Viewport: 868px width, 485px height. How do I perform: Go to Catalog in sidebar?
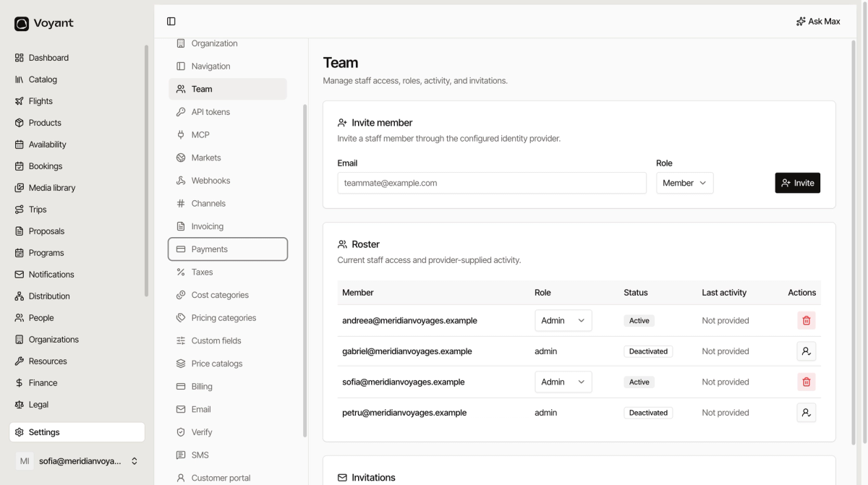coord(77,80)
